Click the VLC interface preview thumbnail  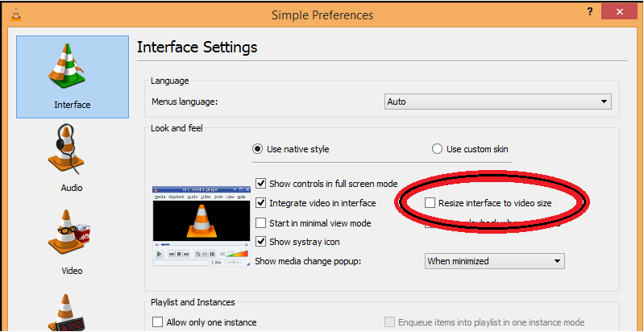200,226
